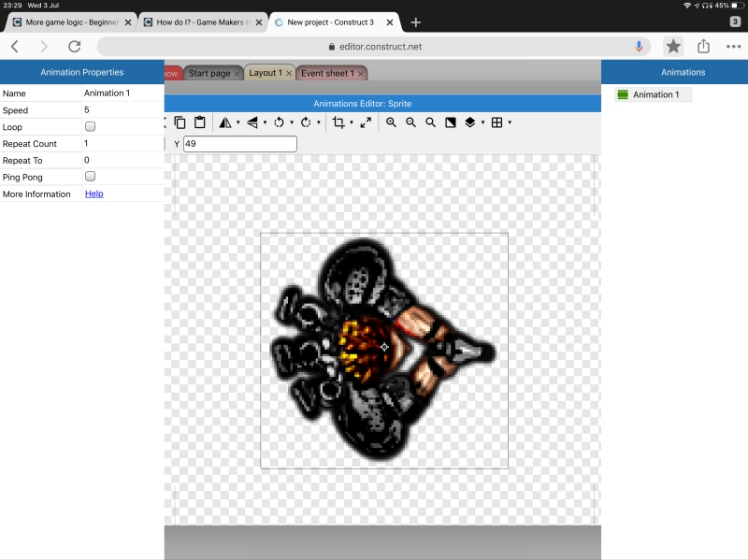
Task: Zoom out of the sprite
Action: point(410,122)
